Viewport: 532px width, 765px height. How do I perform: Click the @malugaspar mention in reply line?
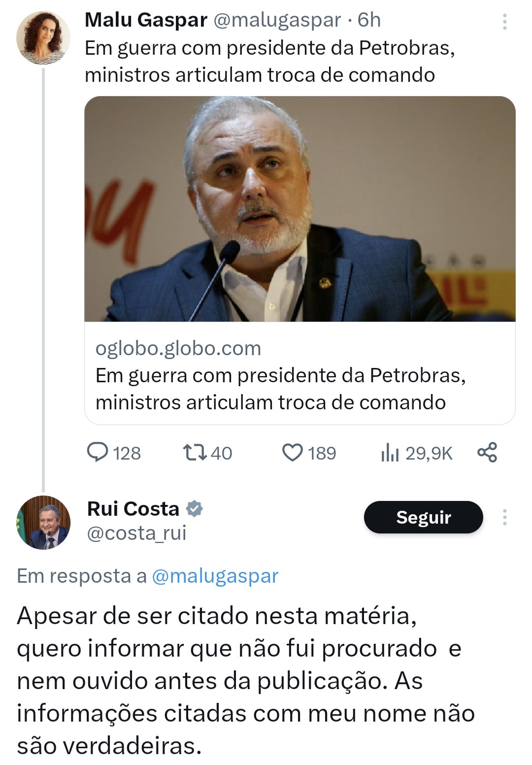coord(215,576)
